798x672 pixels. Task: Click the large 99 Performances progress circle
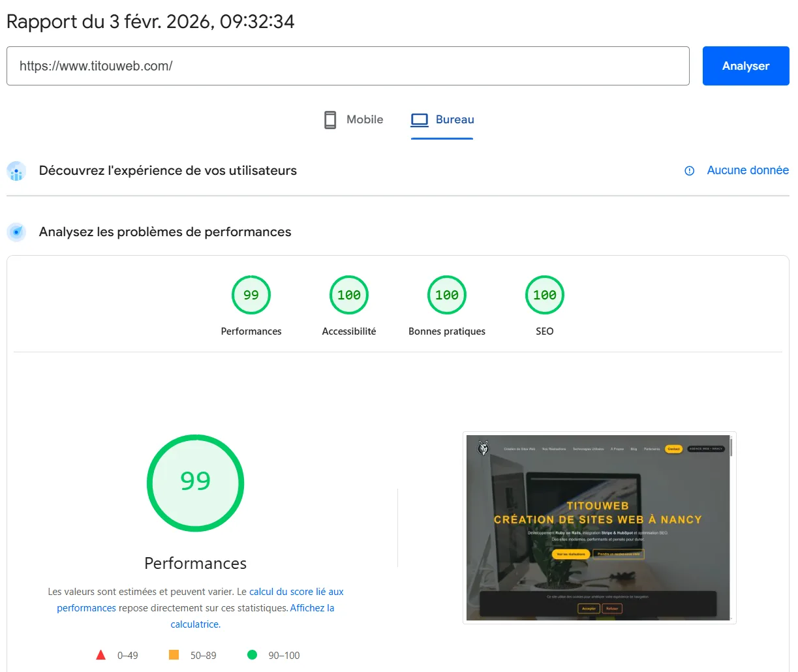pos(195,483)
